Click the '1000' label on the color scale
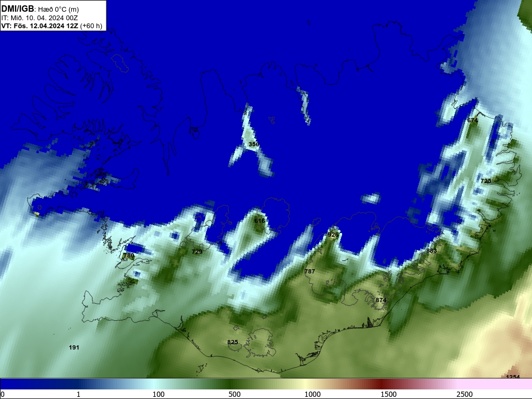This screenshot has width=532, height=399. pyautogui.click(x=312, y=394)
